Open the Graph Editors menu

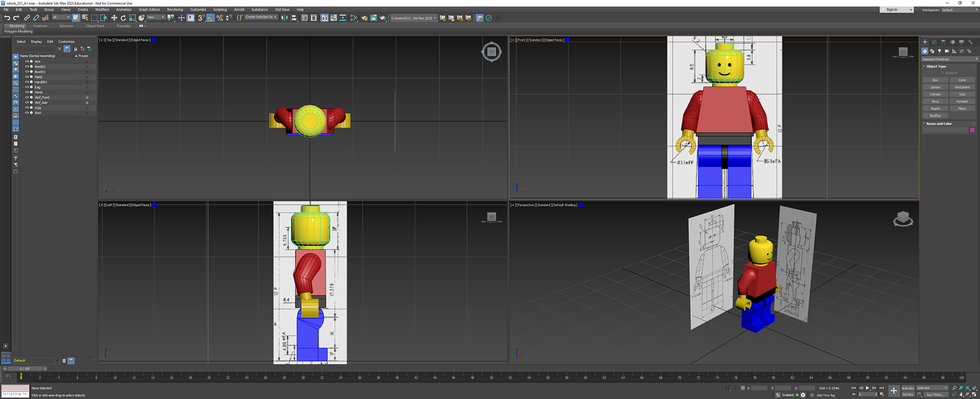pyautogui.click(x=150, y=10)
